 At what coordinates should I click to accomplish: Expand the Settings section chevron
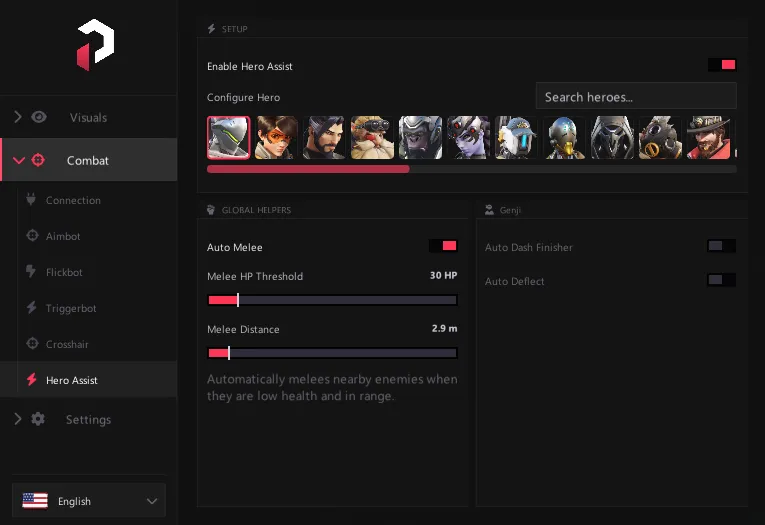point(18,419)
